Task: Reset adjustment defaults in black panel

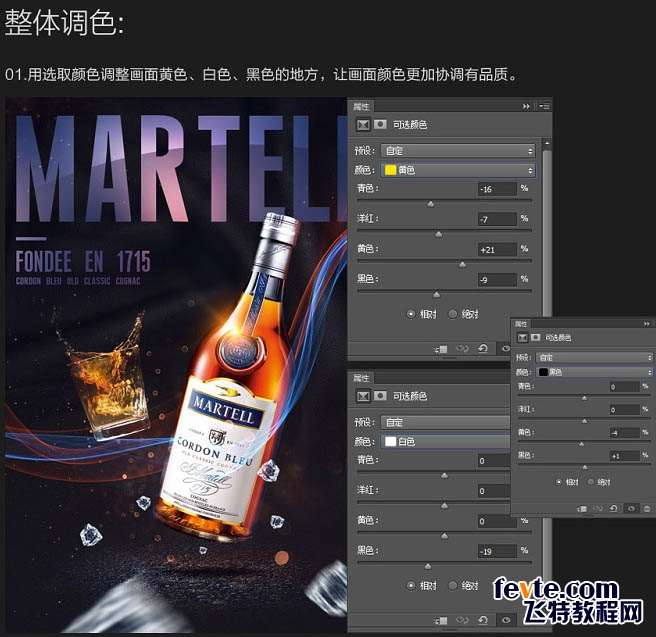Action: click(x=614, y=508)
